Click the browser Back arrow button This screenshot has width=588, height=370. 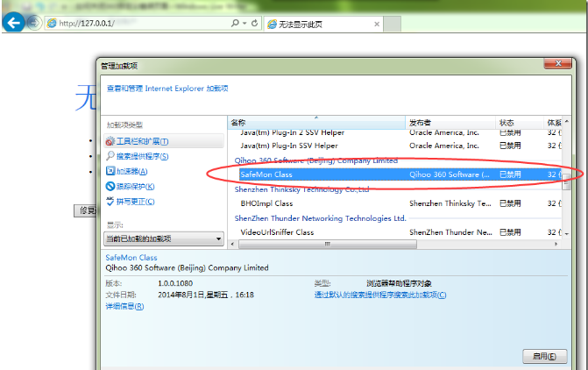pyautogui.click(x=13, y=24)
